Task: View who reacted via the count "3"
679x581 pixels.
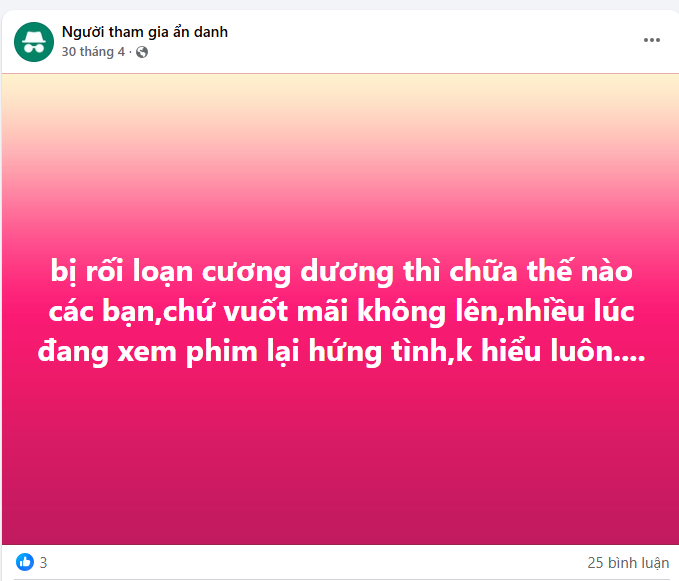Action: click(x=43, y=562)
